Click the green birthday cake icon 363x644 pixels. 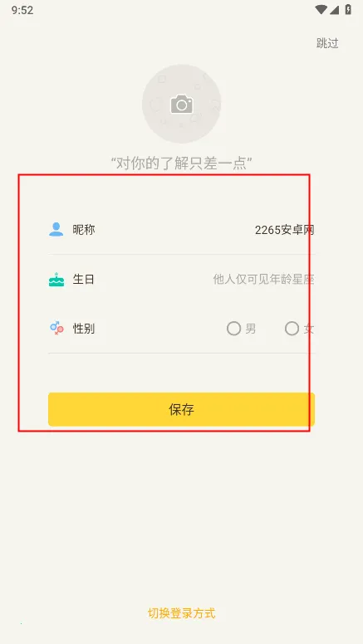point(56,280)
